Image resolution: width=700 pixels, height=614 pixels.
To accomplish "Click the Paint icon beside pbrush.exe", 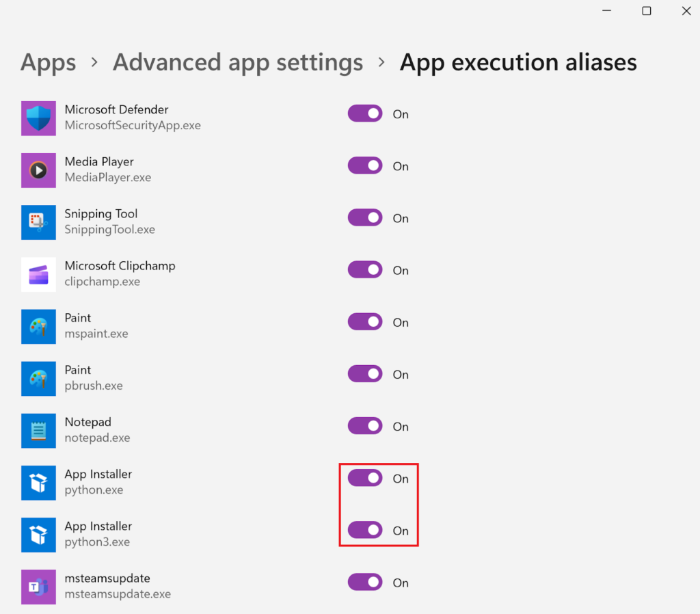I will pyautogui.click(x=38, y=378).
